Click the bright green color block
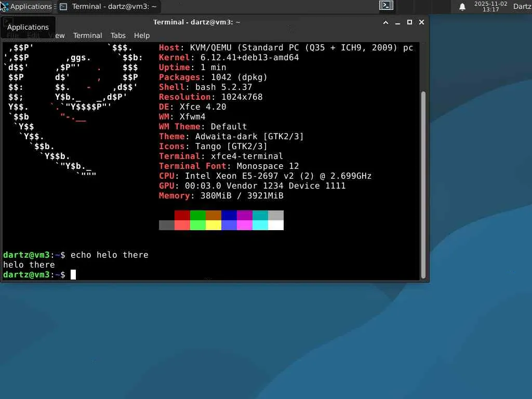 pos(198,225)
